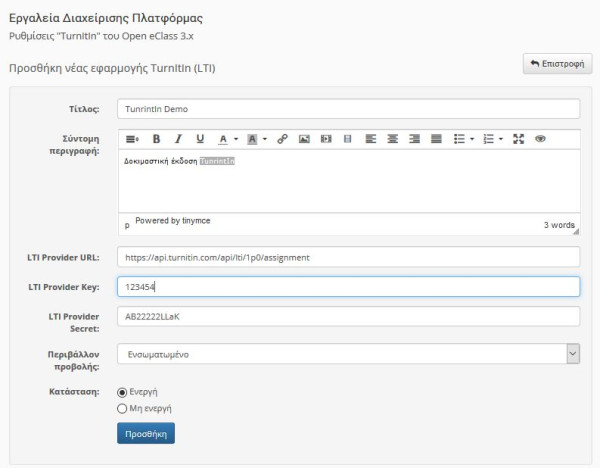Screen dimensions: 600x468
Task: Click the 'p' element path indicator
Action: click(127, 225)
